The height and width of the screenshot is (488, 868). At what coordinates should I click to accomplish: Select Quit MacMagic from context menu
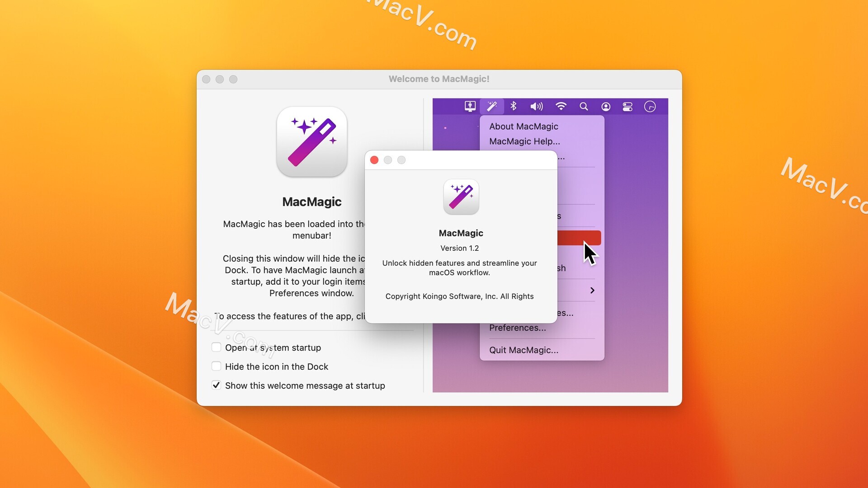[523, 350]
